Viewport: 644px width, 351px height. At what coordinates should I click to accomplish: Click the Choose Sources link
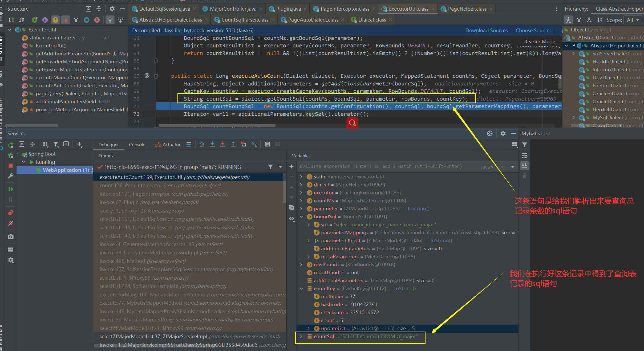pyautogui.click(x=535, y=30)
